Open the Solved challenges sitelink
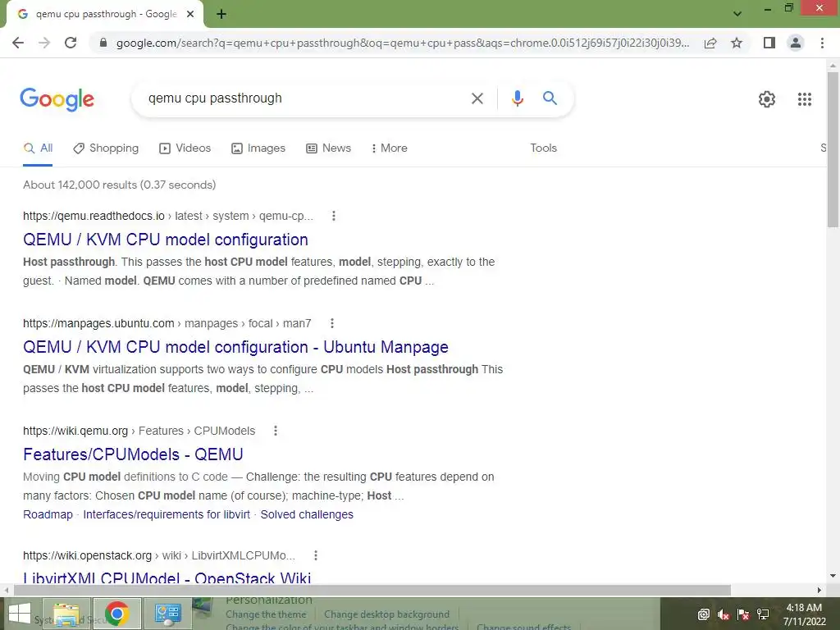The width and height of the screenshot is (840, 630). pos(307,515)
